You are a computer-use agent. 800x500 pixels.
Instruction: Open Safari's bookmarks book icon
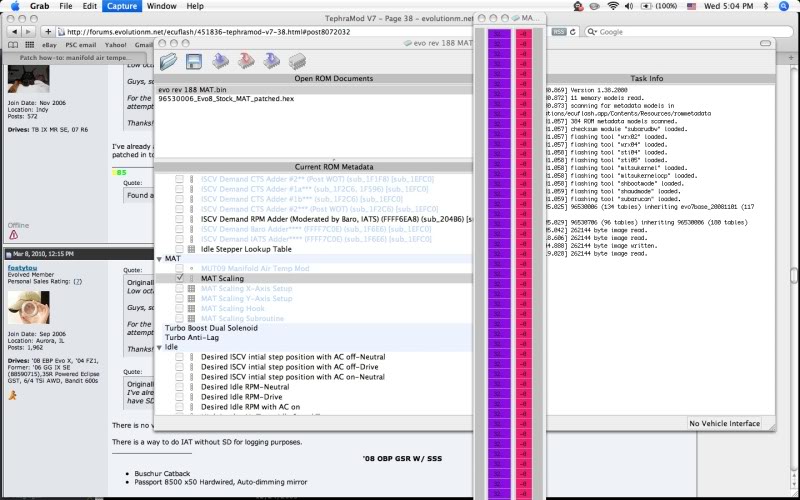pos(14,45)
